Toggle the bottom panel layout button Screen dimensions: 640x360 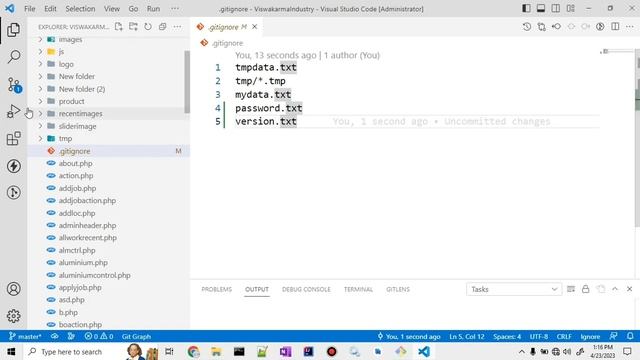pyautogui.click(x=541, y=9)
